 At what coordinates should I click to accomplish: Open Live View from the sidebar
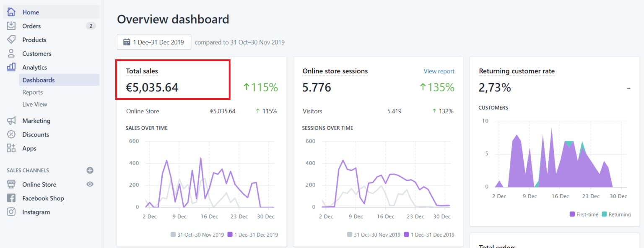(34, 104)
